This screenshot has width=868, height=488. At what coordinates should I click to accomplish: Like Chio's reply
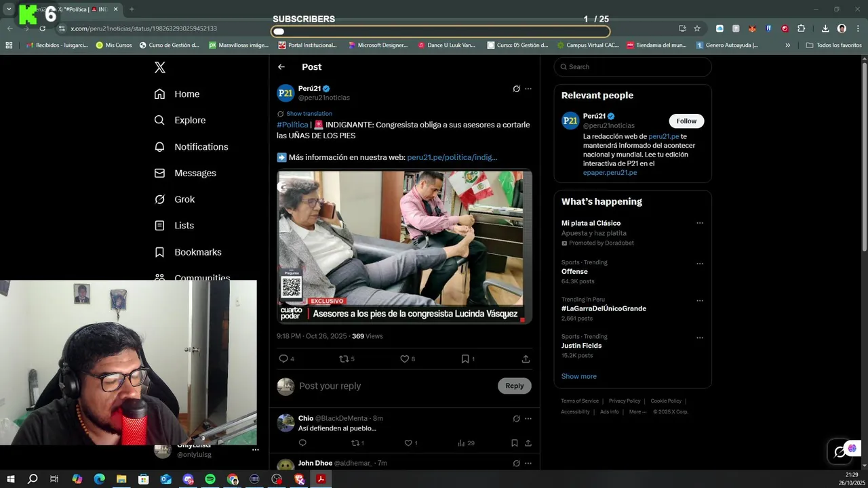(408, 443)
